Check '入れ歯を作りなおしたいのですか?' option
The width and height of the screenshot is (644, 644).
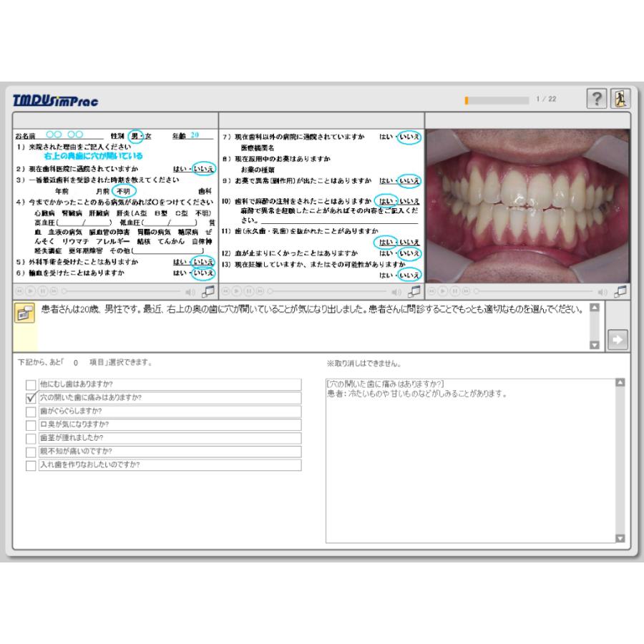pyautogui.click(x=31, y=465)
